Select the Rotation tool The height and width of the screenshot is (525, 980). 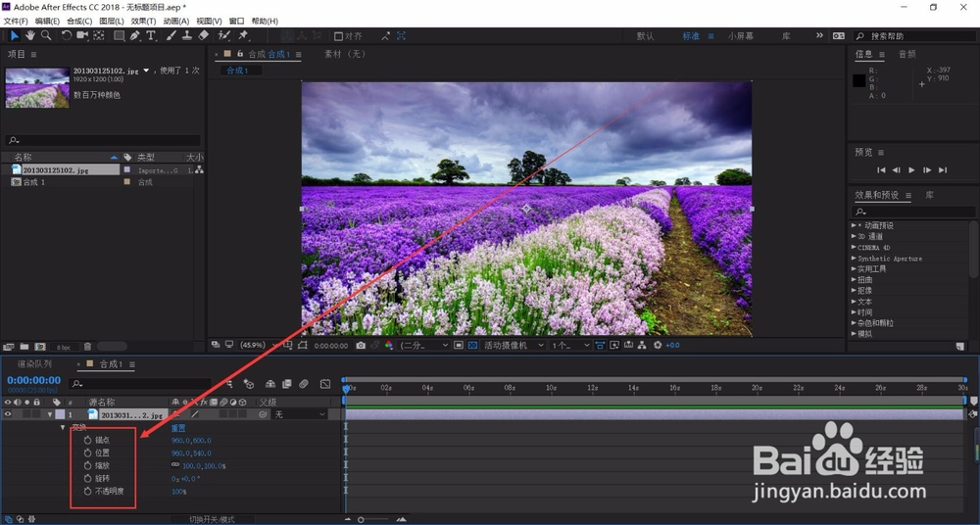point(67,35)
